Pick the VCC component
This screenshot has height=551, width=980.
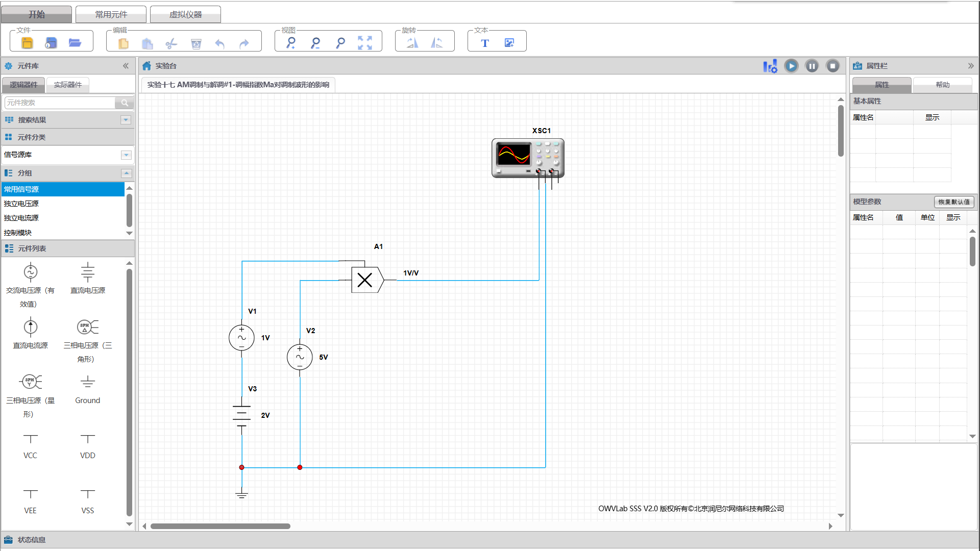(x=30, y=446)
